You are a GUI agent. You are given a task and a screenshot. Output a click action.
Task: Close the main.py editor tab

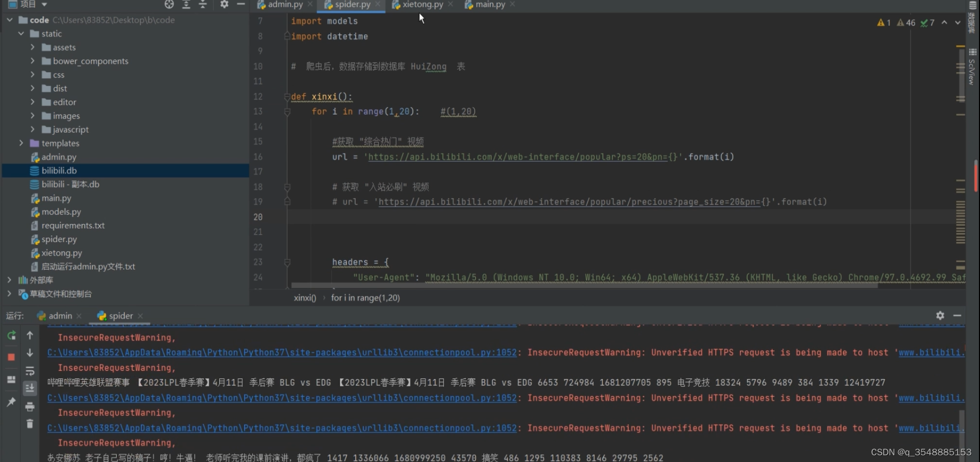pos(513,5)
